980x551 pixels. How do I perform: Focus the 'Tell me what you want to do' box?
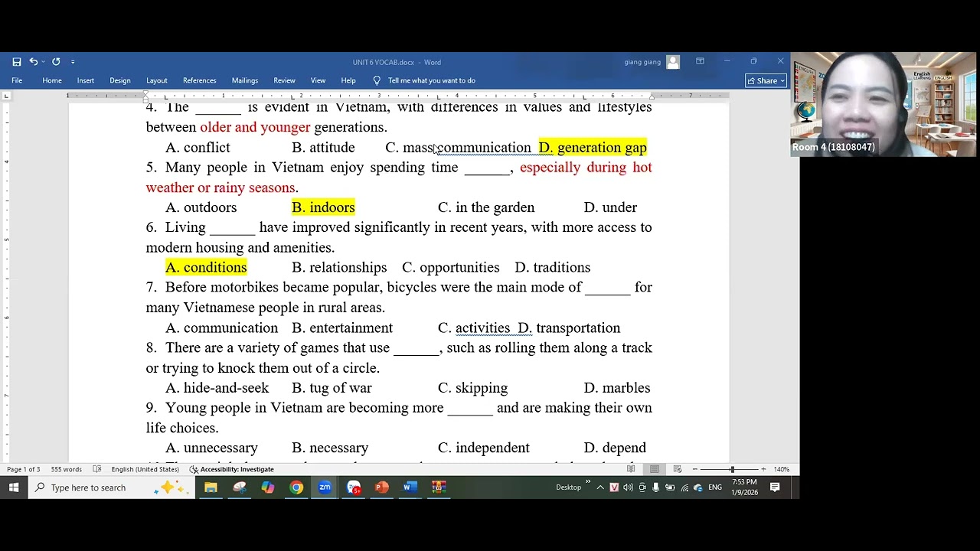pos(431,80)
